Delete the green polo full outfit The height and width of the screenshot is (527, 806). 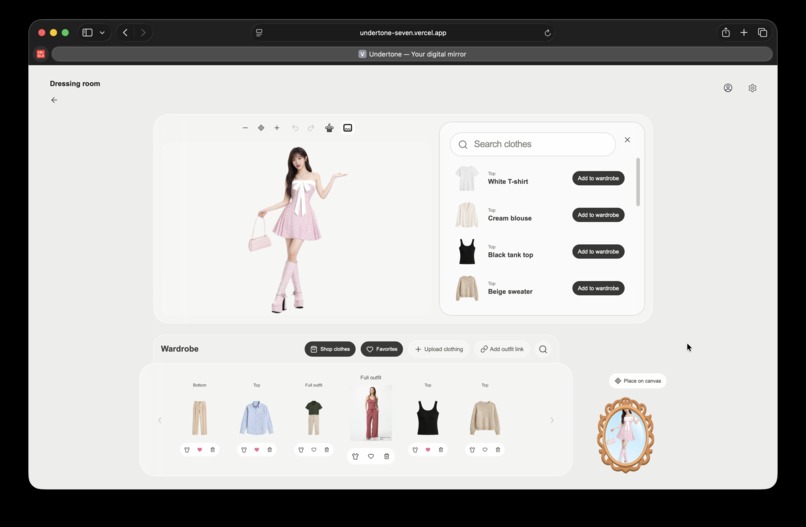coord(327,450)
